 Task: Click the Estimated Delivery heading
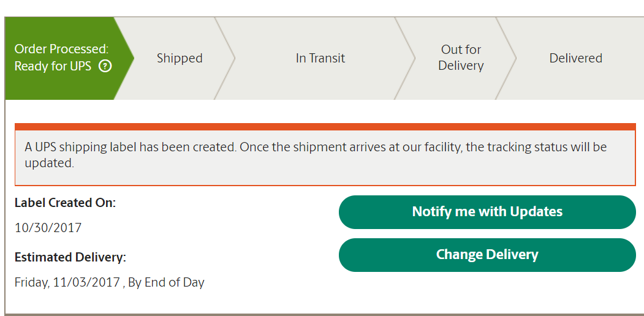(x=70, y=257)
